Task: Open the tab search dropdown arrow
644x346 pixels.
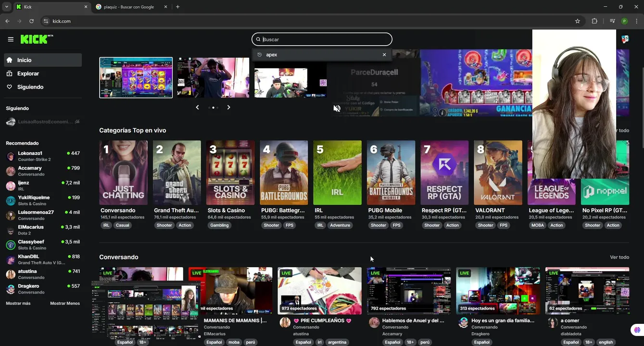Action: [6, 7]
